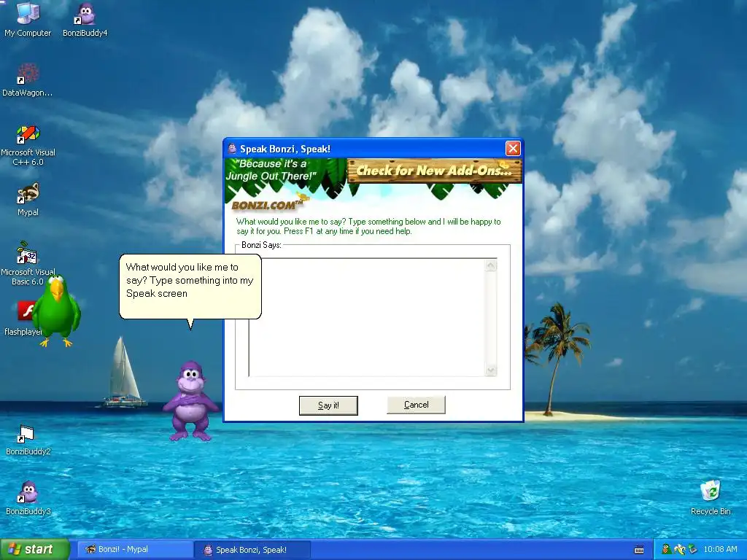
Task: Switch to Bonzi! - Mypal taskbar item
Action: (x=135, y=550)
